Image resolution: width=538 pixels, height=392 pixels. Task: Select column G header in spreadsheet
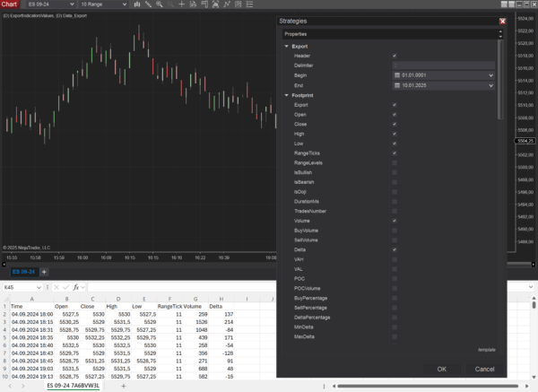pos(195,299)
